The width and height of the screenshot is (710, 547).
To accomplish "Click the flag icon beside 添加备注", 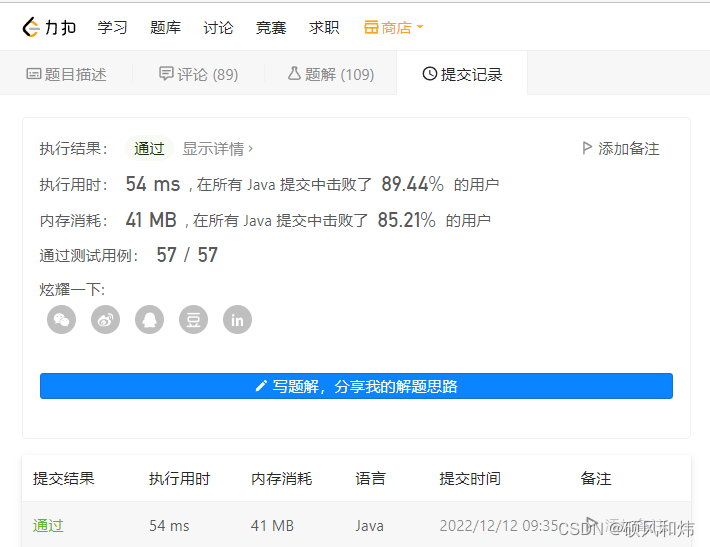I will tap(587, 148).
